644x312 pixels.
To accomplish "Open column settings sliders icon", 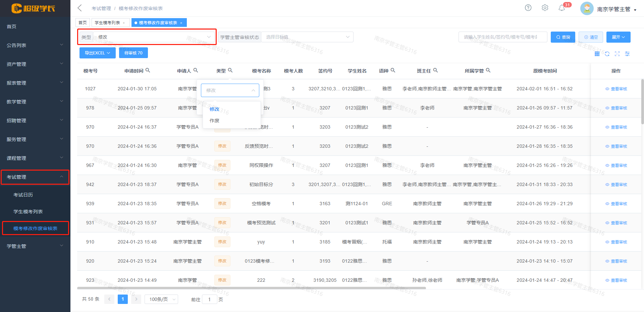I will click(627, 54).
